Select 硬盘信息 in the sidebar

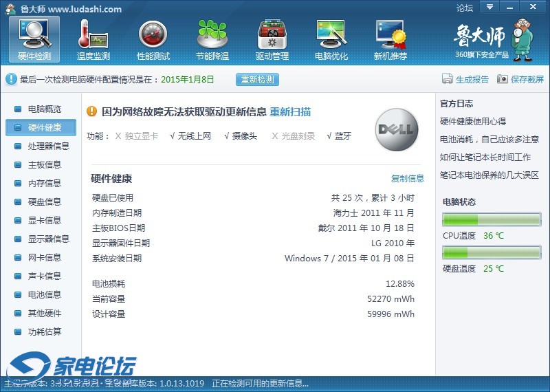(41, 202)
